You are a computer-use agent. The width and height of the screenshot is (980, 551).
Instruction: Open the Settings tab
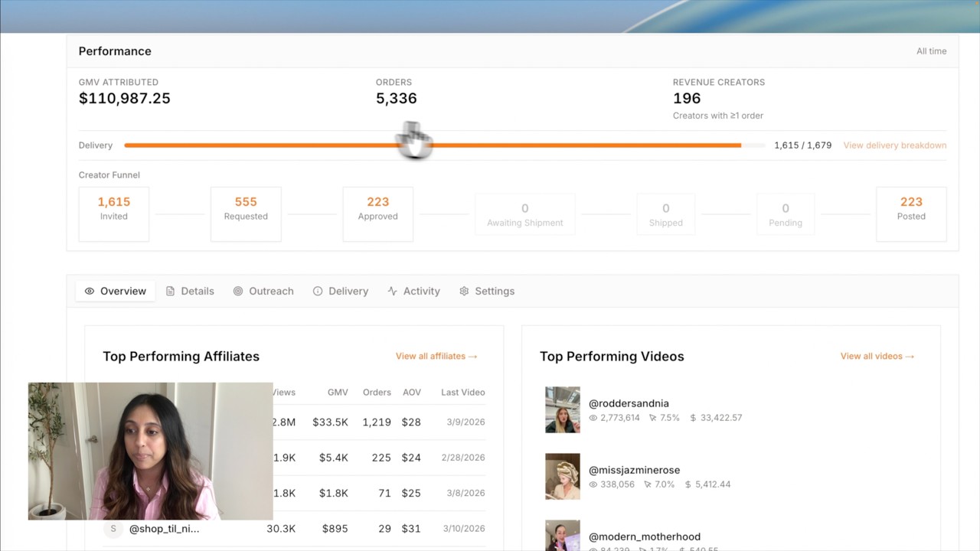coord(487,291)
